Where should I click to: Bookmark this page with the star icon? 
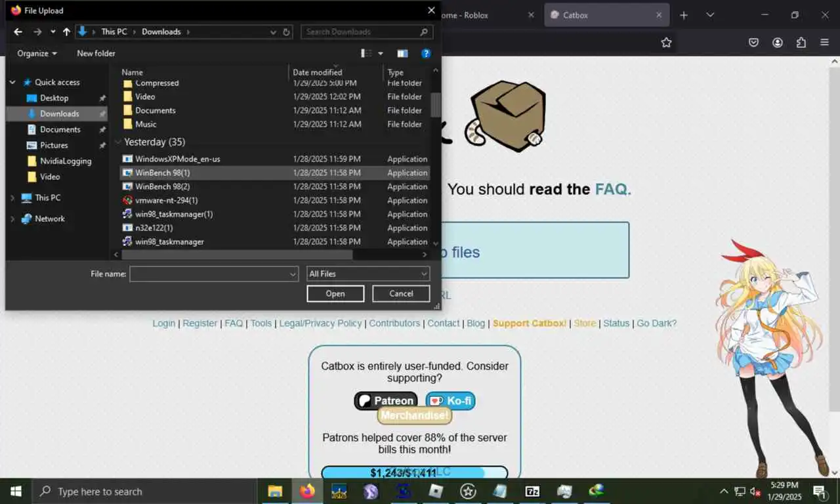[666, 43]
